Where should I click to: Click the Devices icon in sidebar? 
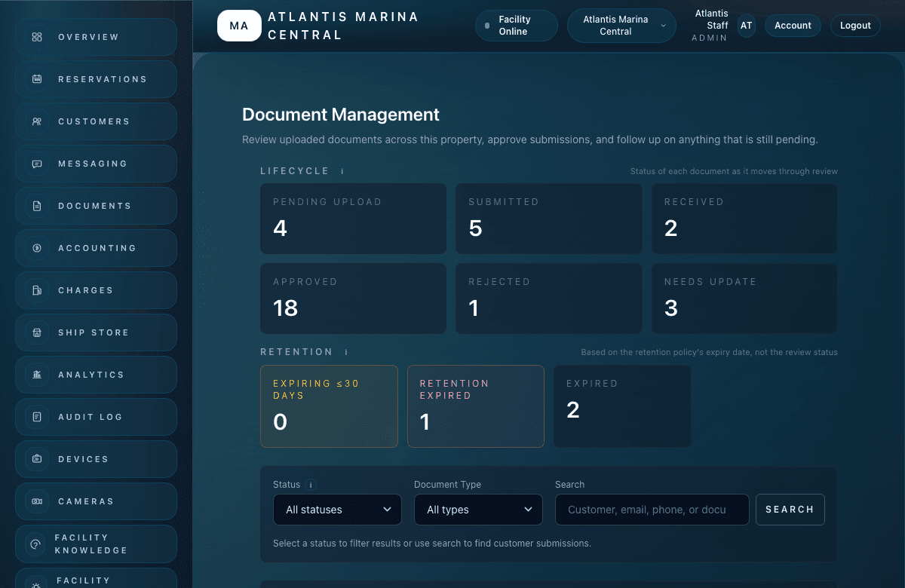click(37, 459)
